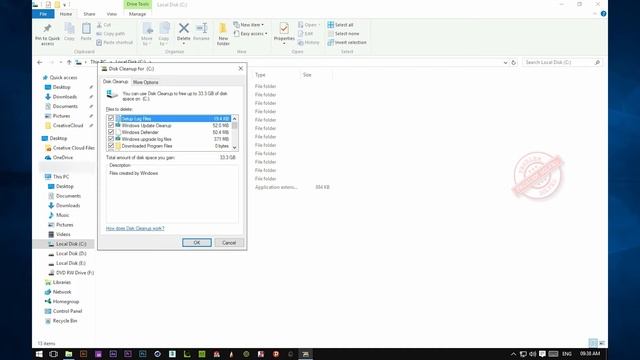Click the taskbar volume speaker icon
The width and height of the screenshot is (640, 360).
(x=533, y=354)
